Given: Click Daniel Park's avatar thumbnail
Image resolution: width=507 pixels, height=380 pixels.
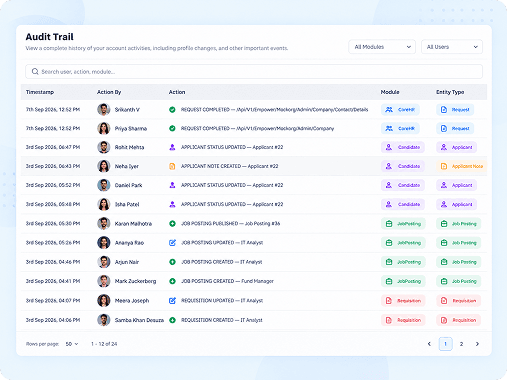Looking at the screenshot, I should click(104, 185).
